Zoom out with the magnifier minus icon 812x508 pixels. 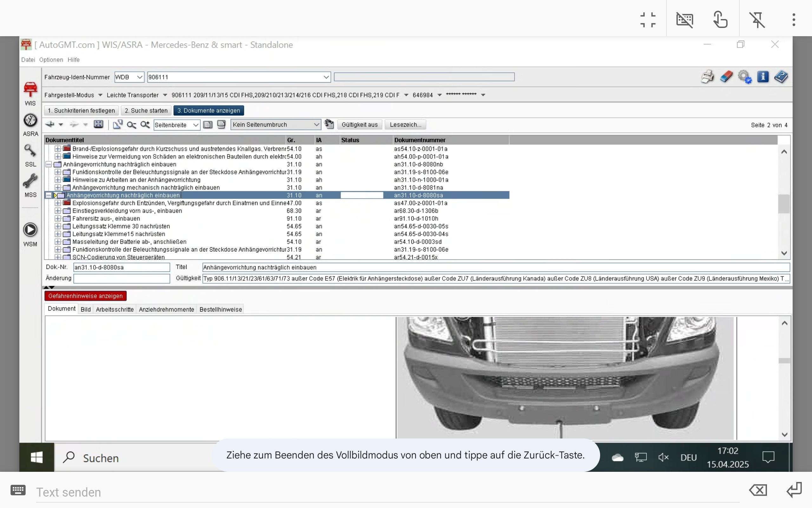pyautogui.click(x=131, y=125)
